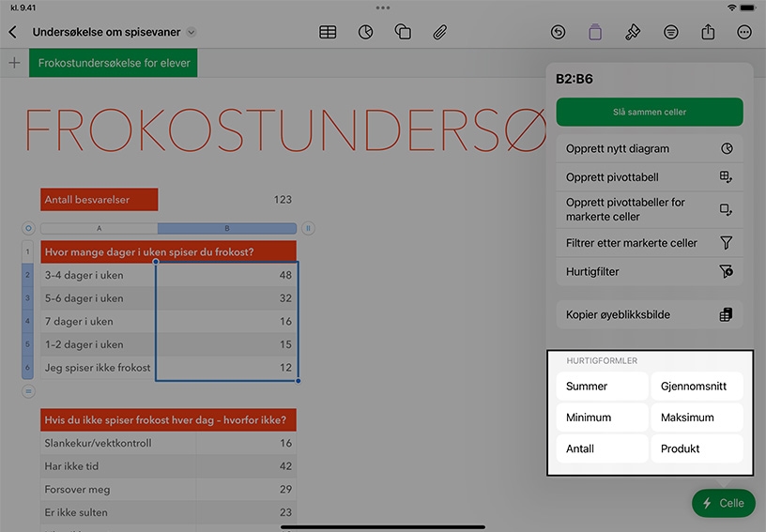766x532 pixels.
Task: Choose Hurtigfilter option
Action: point(650,272)
